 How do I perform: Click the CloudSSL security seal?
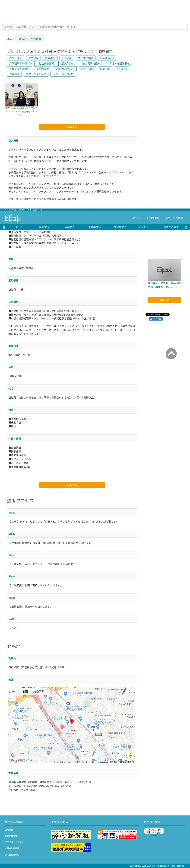(154, 832)
